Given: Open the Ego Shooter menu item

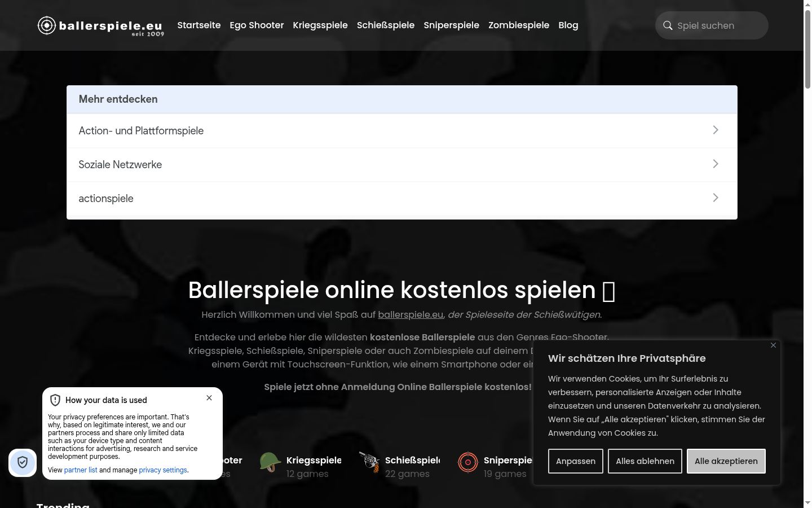Looking at the screenshot, I should coord(257,25).
